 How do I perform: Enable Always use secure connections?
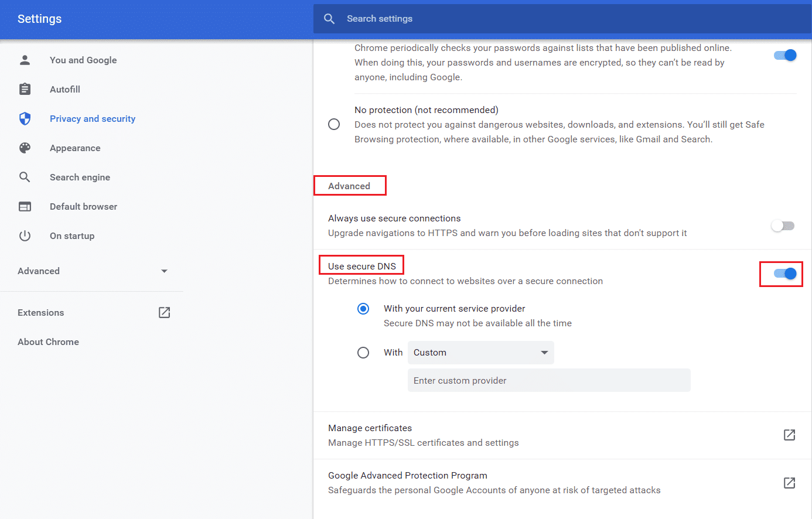click(783, 226)
